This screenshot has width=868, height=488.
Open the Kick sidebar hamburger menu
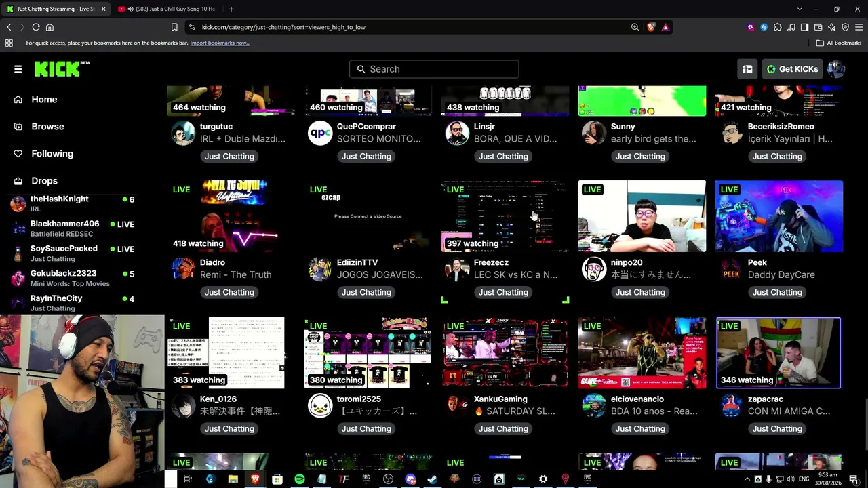18,69
